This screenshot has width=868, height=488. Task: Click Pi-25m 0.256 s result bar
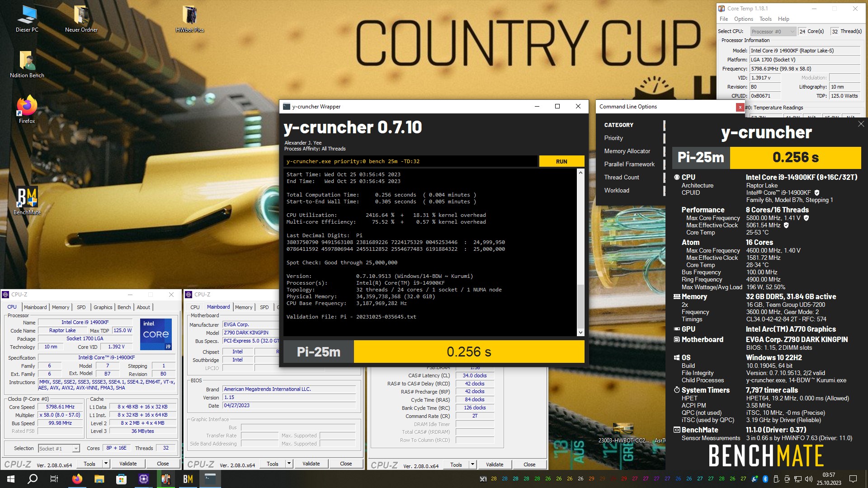(x=434, y=352)
